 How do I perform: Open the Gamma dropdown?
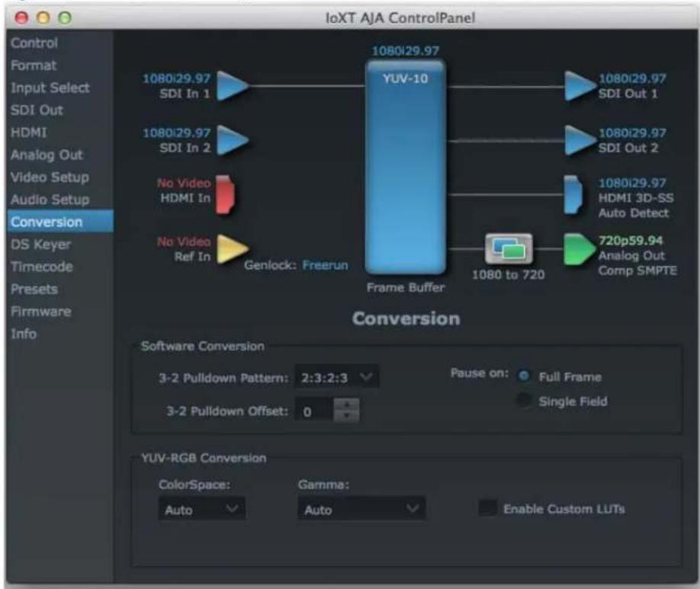361,509
